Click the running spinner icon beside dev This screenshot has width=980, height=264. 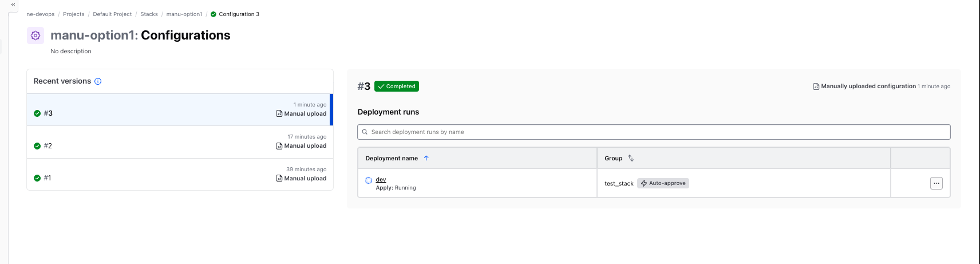tap(369, 180)
